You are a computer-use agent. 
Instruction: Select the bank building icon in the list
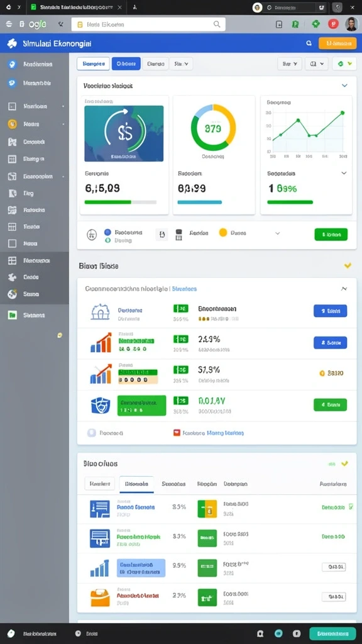tap(100, 312)
